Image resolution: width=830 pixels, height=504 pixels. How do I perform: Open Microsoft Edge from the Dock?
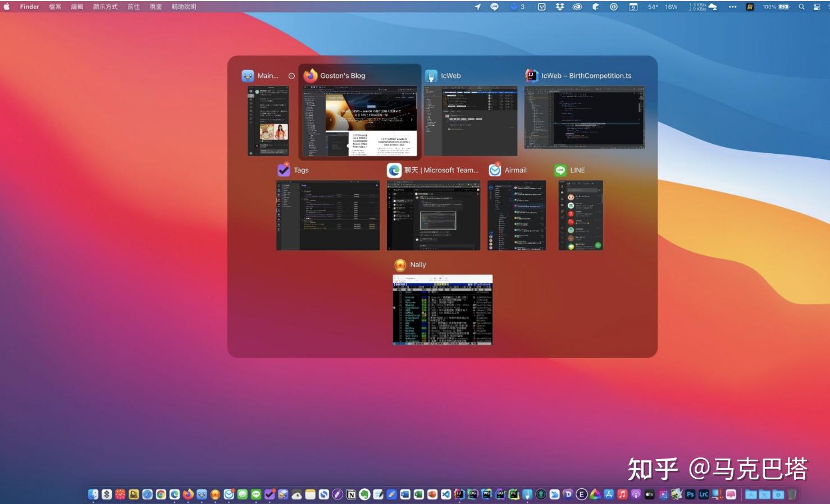[175, 494]
